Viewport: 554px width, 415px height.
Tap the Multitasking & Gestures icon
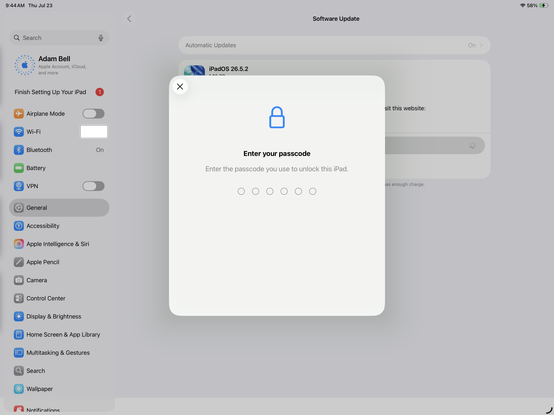point(19,352)
